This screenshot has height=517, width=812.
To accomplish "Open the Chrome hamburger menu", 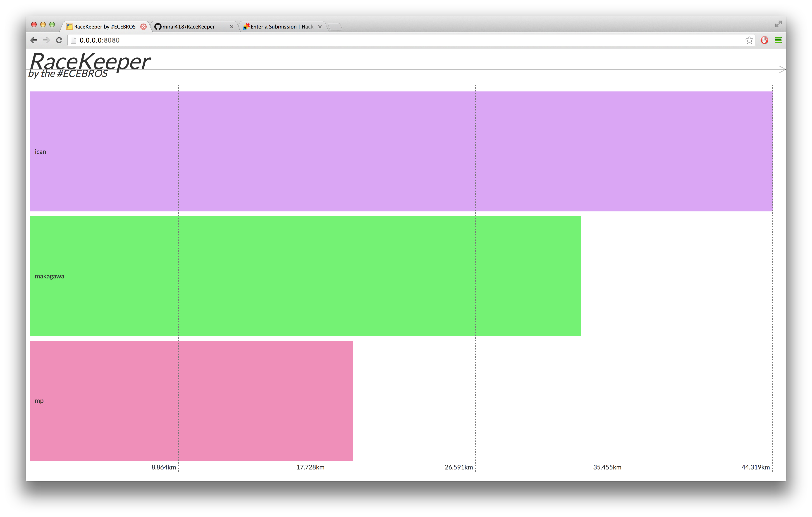I will point(778,40).
